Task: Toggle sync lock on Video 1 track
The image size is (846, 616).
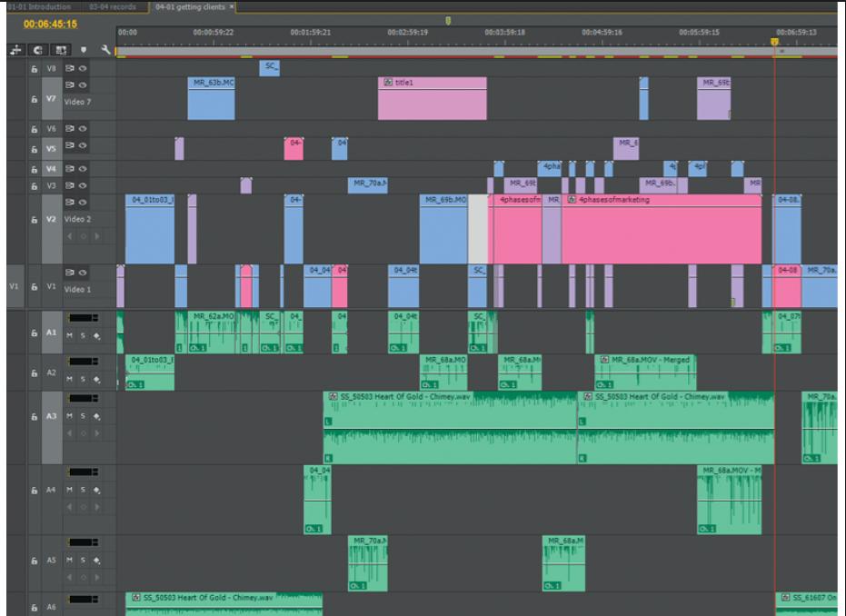Action: click(70, 273)
